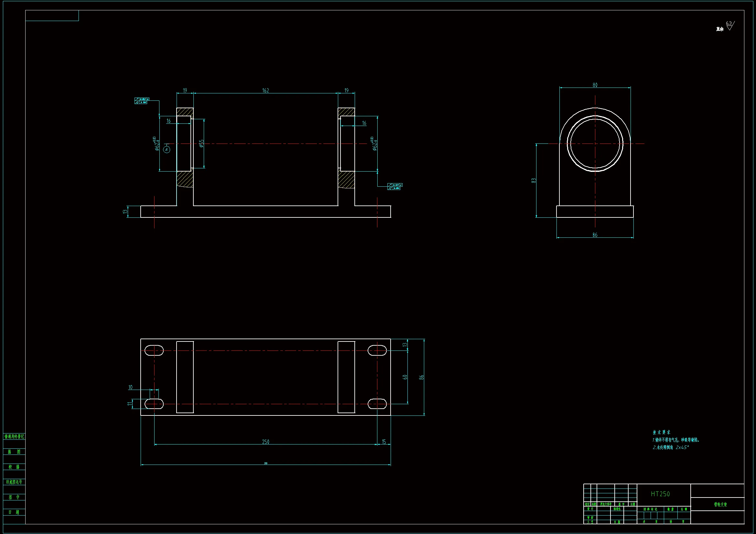
Task: Click the 6.3 surface roughness symbol
Action: tap(729, 26)
